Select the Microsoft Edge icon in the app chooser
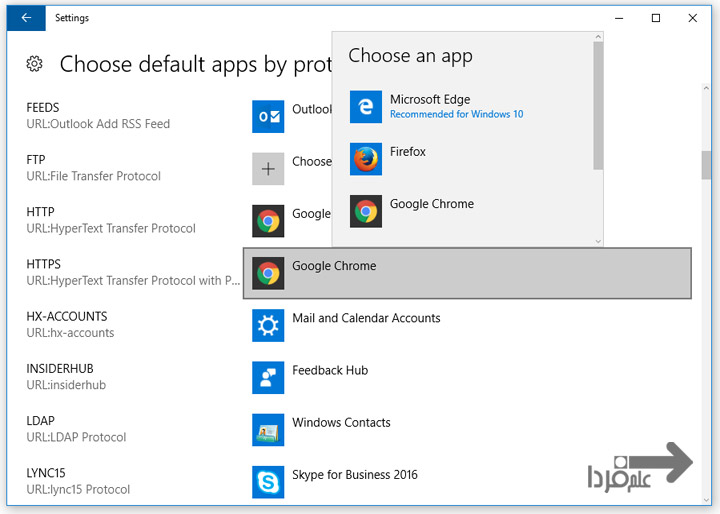Viewport: 720px width, 514px height. 367,107
